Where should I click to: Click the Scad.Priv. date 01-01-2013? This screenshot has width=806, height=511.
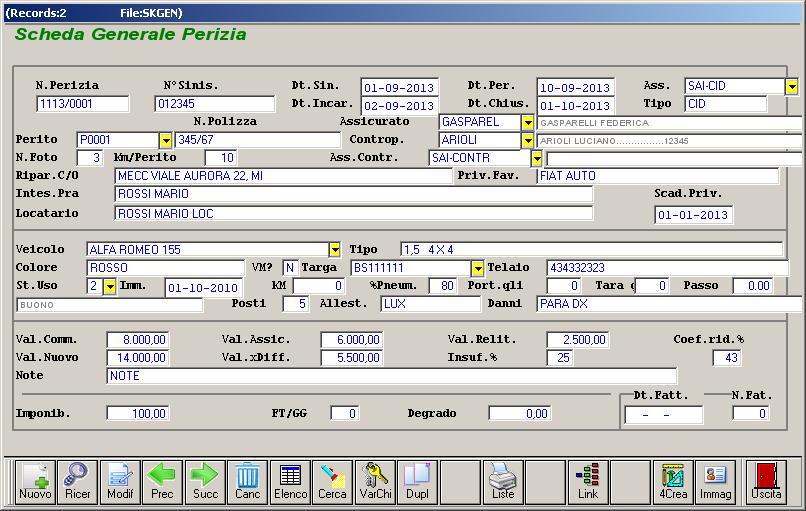693,215
